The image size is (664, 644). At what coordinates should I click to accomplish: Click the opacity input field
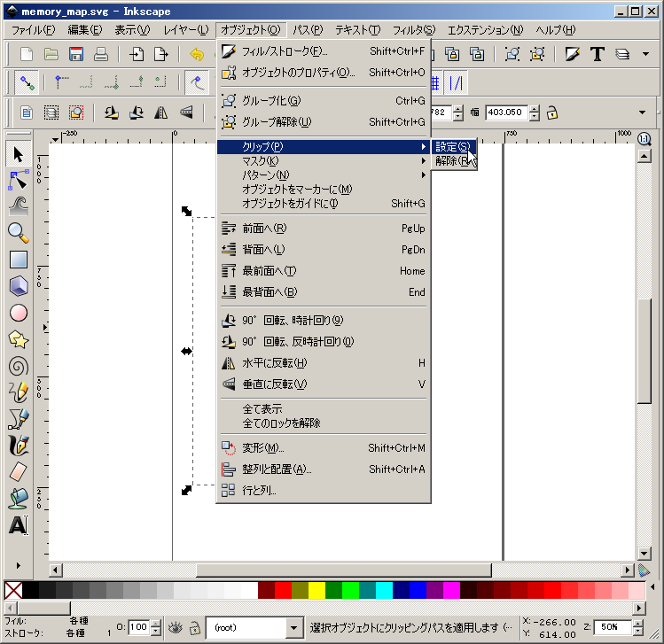[139, 627]
